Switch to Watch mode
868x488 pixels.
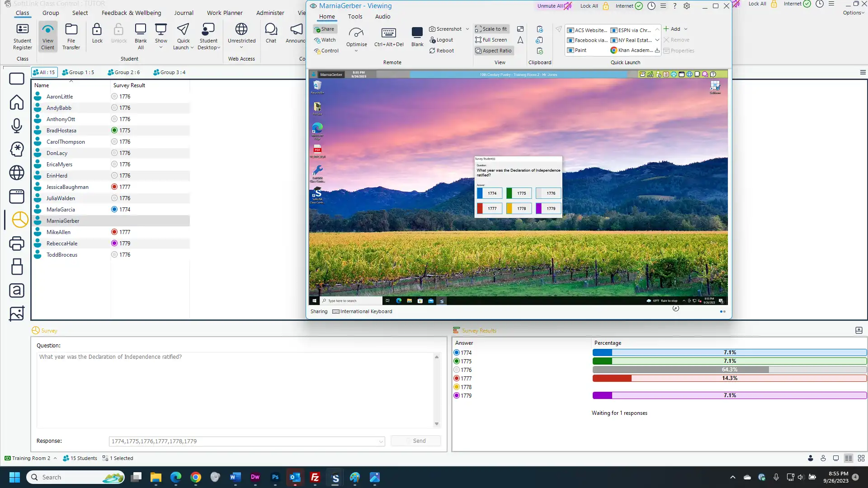[x=325, y=40]
